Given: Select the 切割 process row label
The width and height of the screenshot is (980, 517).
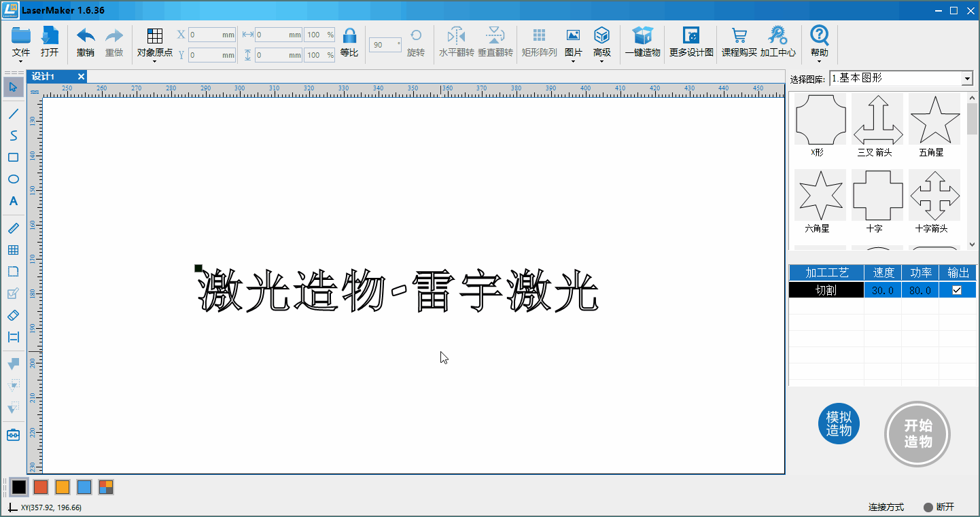Looking at the screenshot, I should point(826,290).
